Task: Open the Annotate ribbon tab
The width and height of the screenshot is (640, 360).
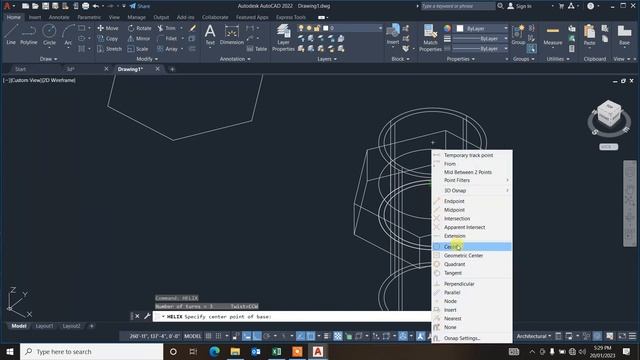Action: point(59,17)
